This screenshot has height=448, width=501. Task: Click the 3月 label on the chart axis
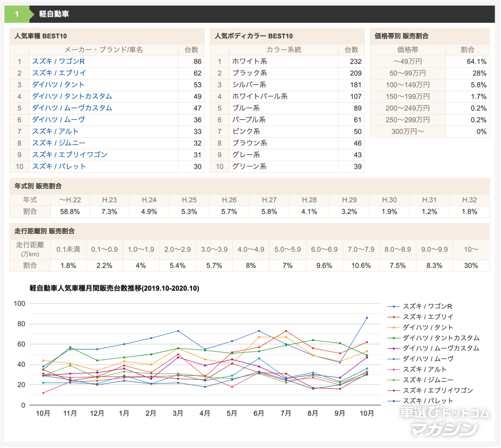point(178,413)
